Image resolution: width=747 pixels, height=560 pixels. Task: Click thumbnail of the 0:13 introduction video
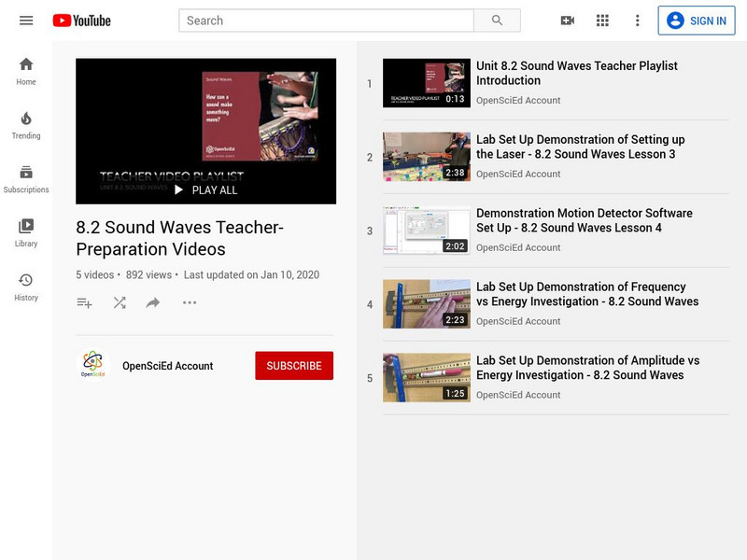click(427, 83)
